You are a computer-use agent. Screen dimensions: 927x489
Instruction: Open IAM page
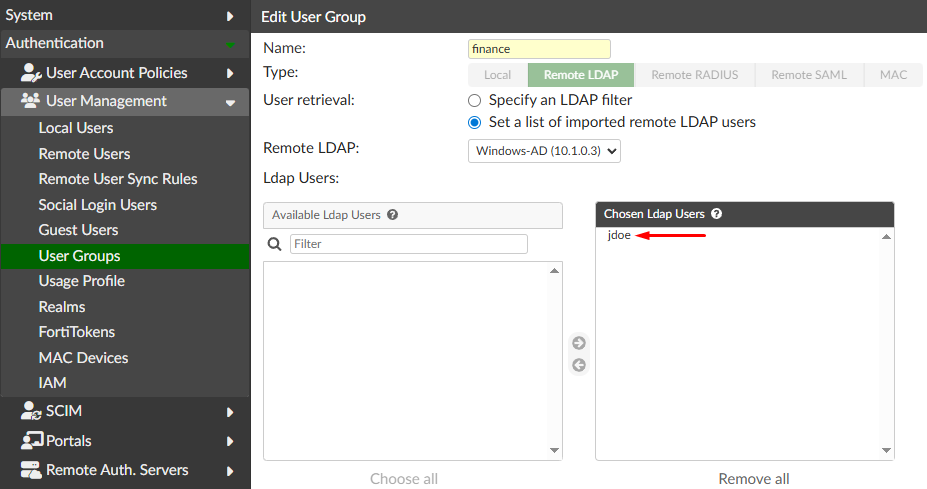point(53,383)
